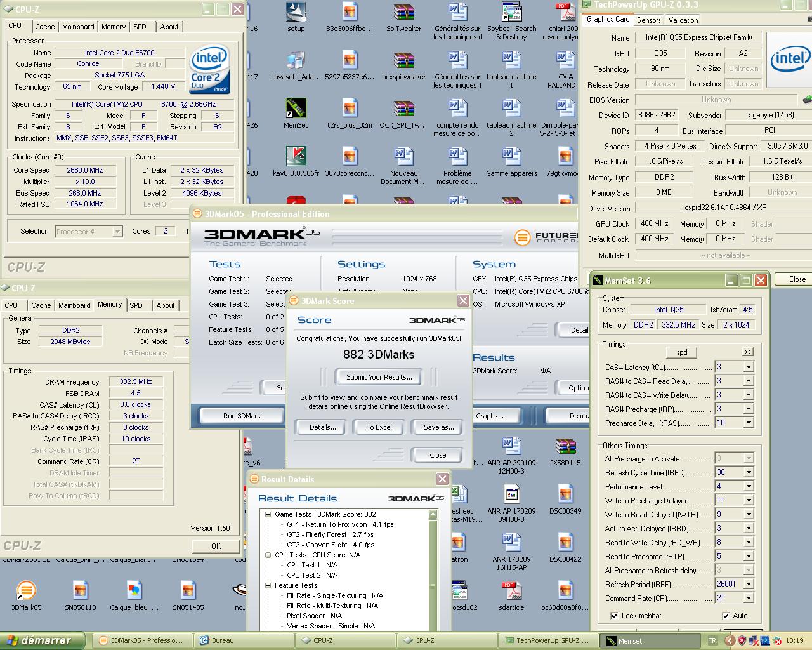
Task: Open the OCX_SPI_Tw archive icon
Action: coord(403,114)
